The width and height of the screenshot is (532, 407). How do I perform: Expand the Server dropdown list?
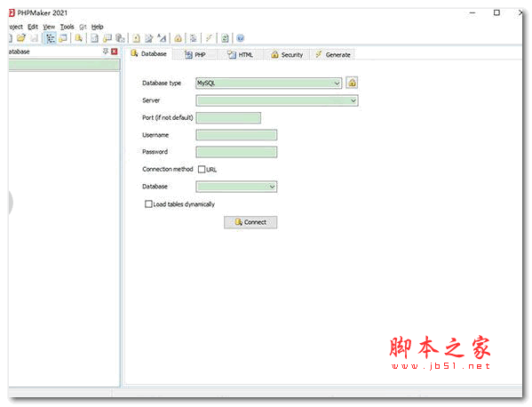click(x=353, y=100)
